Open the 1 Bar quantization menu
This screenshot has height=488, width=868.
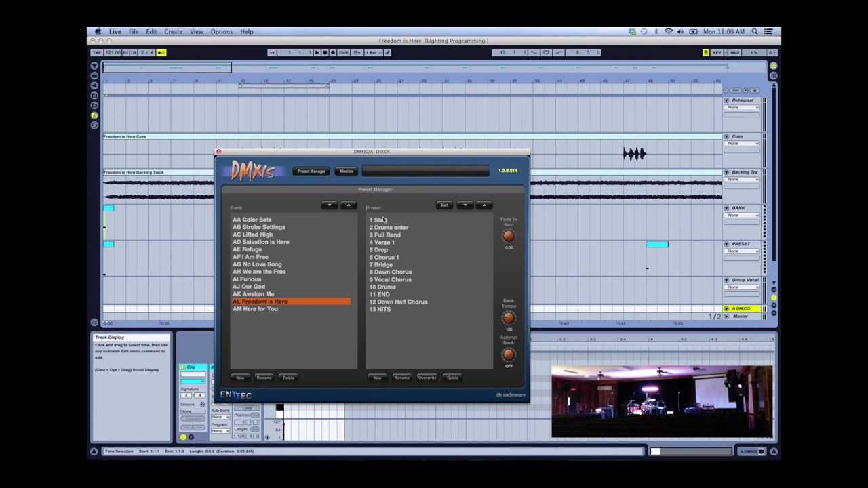(372, 52)
